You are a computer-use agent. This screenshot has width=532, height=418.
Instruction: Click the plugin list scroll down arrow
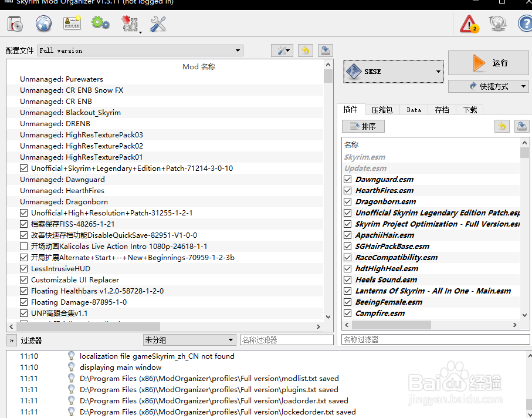coord(524,315)
